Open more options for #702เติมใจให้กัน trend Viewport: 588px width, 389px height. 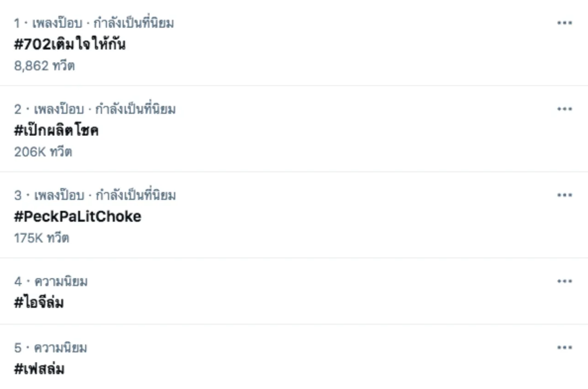pyautogui.click(x=564, y=23)
